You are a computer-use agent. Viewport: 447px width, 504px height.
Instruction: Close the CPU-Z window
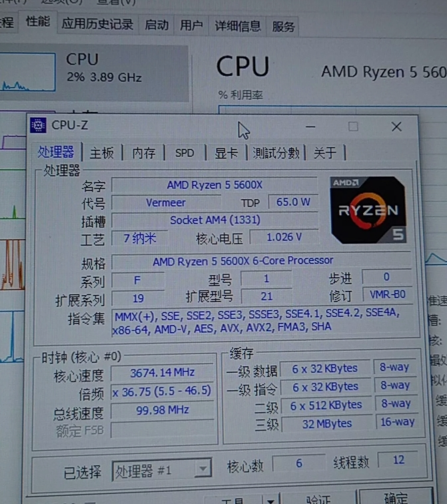pos(396,126)
